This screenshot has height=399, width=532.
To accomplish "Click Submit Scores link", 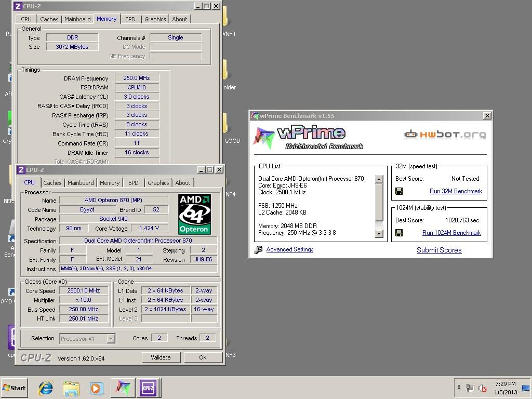I will click(439, 250).
